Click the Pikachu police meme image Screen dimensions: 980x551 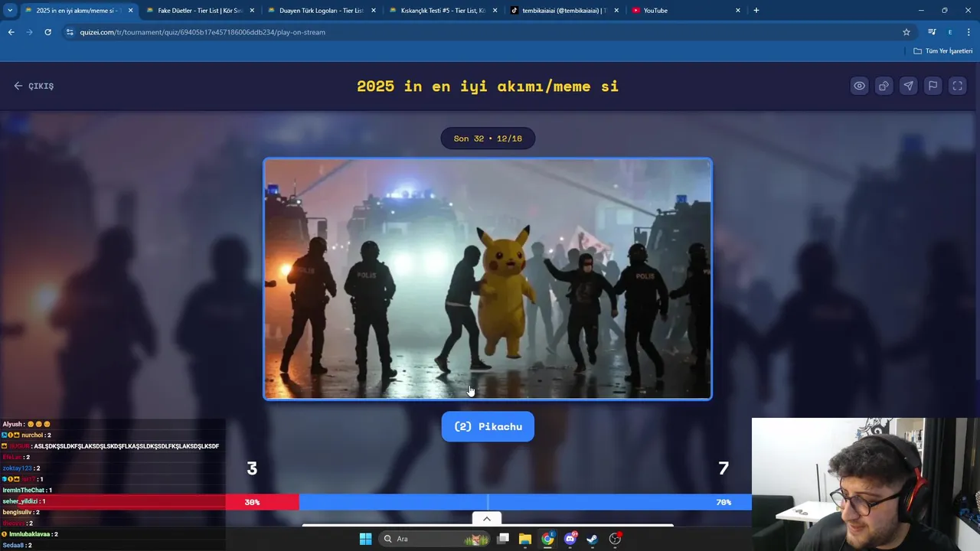coord(488,279)
